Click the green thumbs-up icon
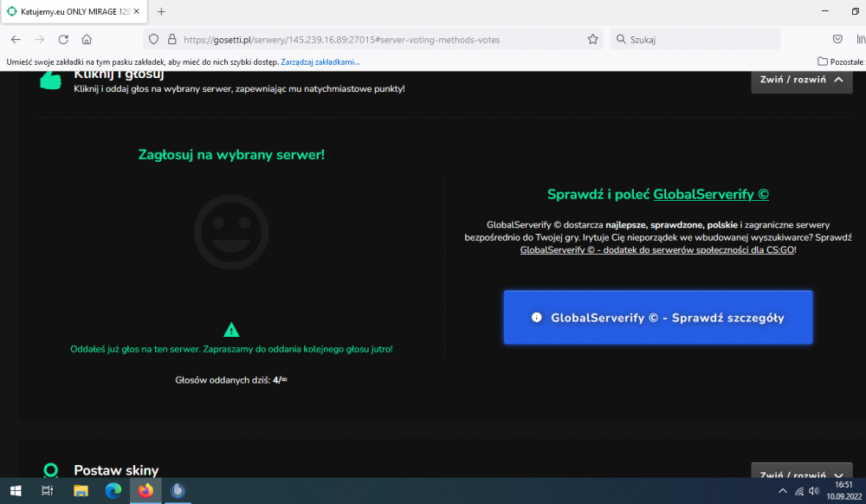866x504 pixels. click(x=51, y=80)
